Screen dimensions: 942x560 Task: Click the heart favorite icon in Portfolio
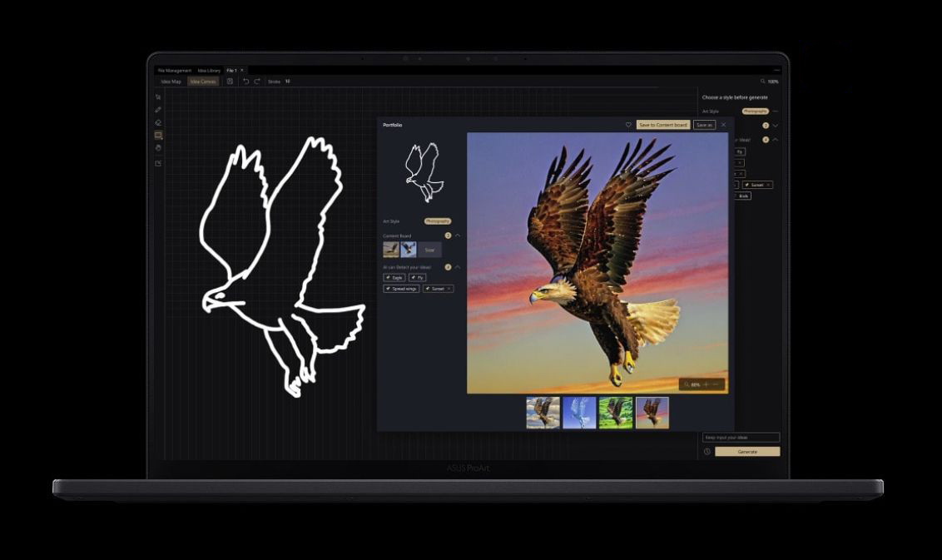pyautogui.click(x=628, y=125)
